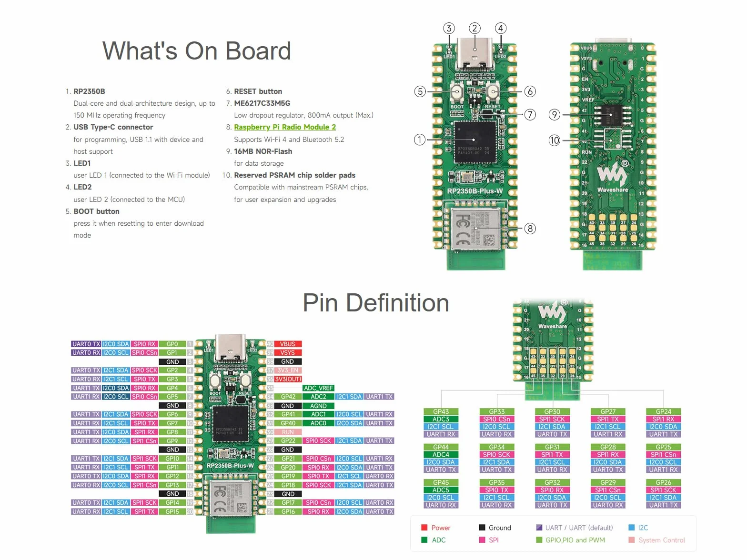747x560 pixels.
Task: Click the "ADC0" function label
Action: pyautogui.click(x=318, y=423)
